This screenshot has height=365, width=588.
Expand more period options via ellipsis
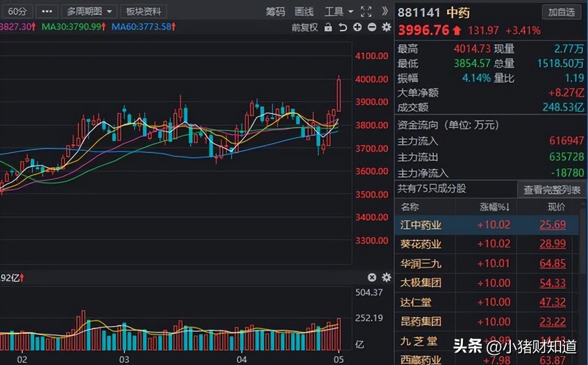click(46, 11)
